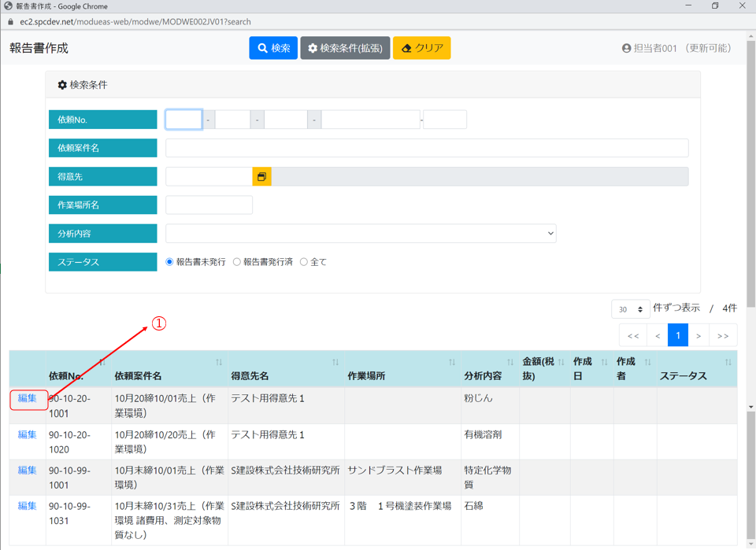Select page 1 in pagination
The image size is (756, 550).
(678, 336)
